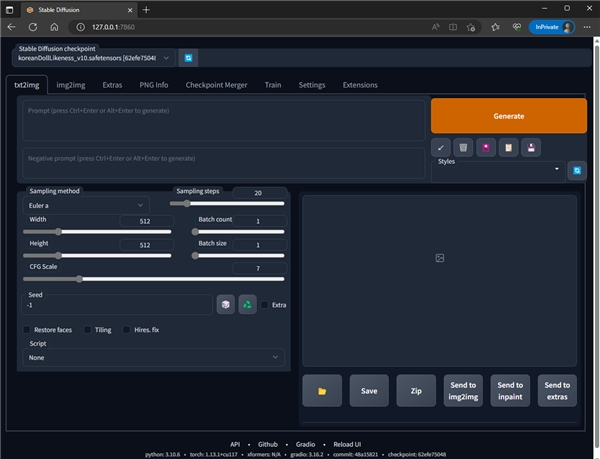Viewport: 600px width, 459px height.
Task: Go to the browser home page
Action: click(54, 27)
